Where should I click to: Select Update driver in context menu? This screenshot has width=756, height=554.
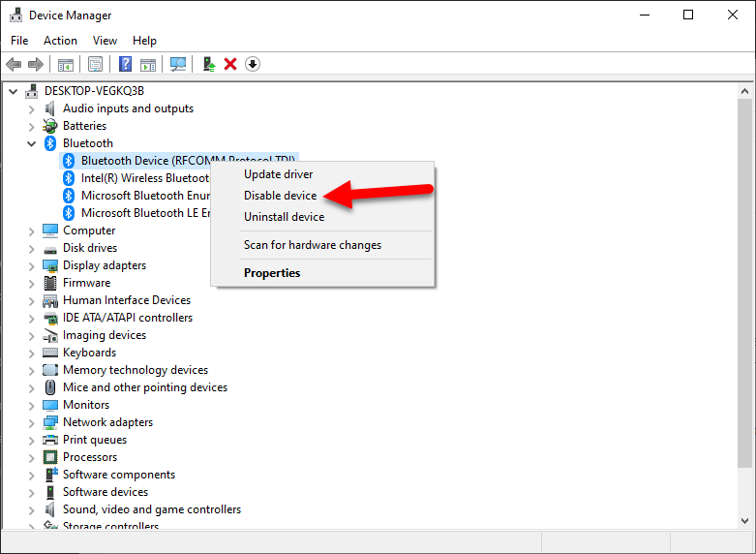click(x=278, y=174)
